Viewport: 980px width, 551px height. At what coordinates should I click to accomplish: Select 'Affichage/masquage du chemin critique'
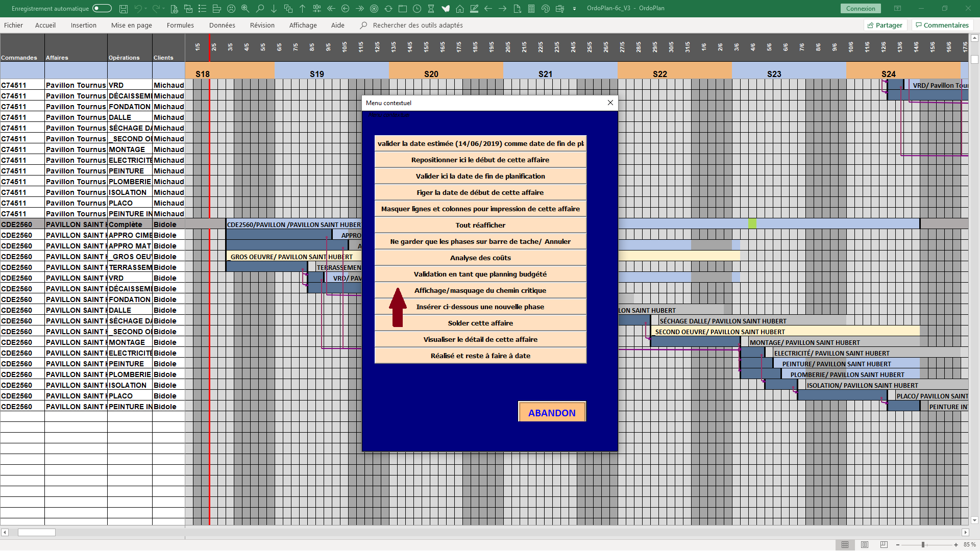480,290
